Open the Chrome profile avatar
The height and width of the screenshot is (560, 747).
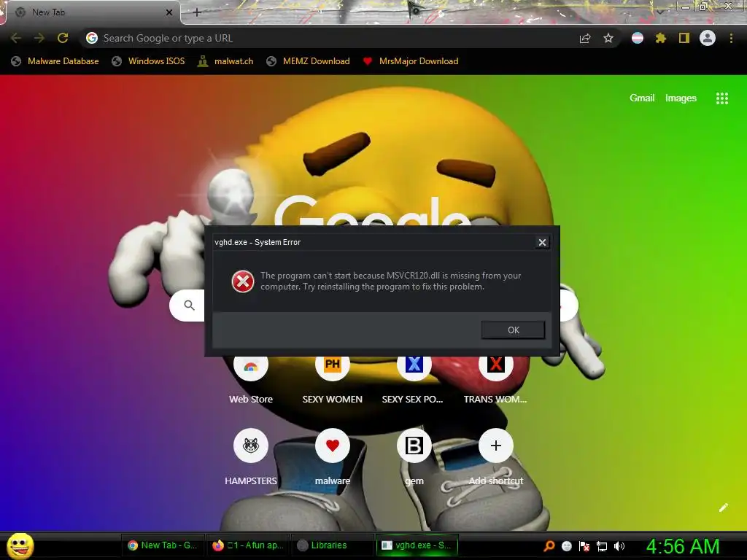[x=708, y=38]
